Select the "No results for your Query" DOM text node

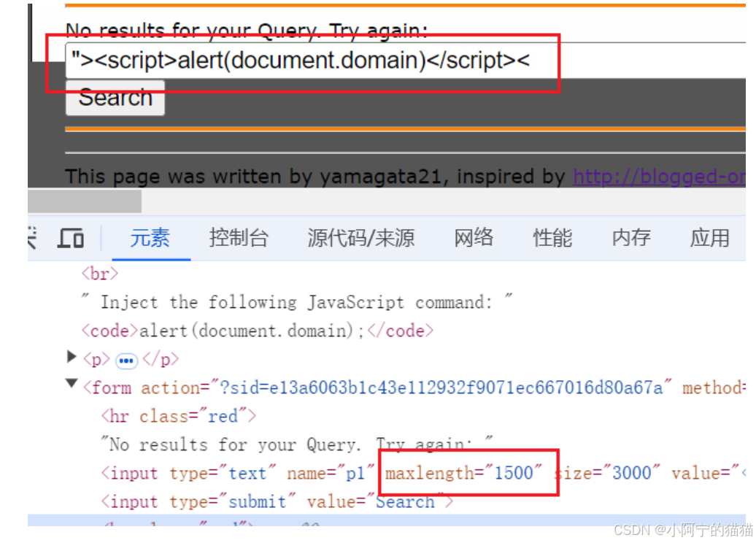click(x=296, y=444)
